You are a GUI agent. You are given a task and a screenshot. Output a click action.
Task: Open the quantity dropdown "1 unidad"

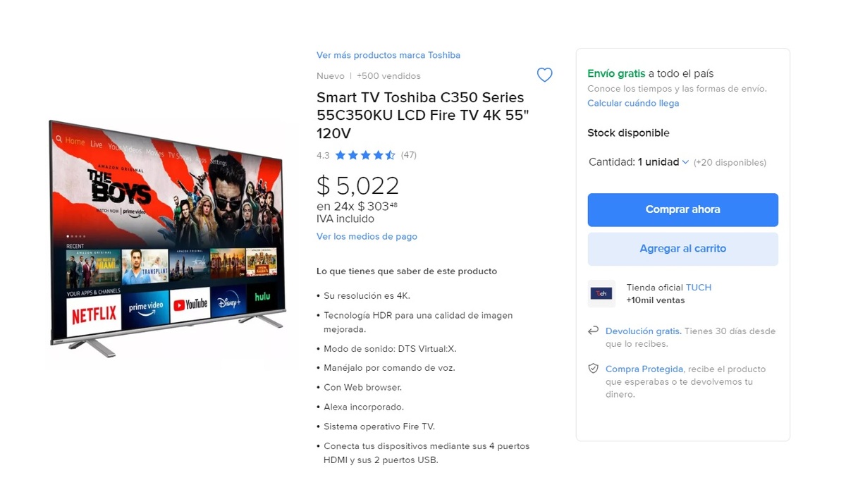point(663,162)
